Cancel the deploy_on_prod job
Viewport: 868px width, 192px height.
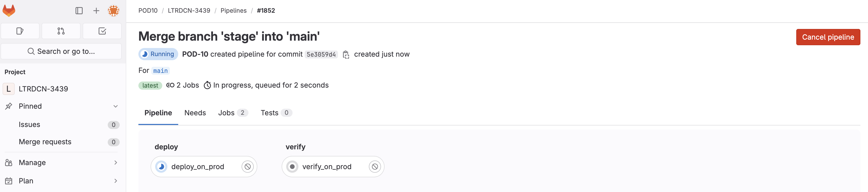tap(248, 167)
